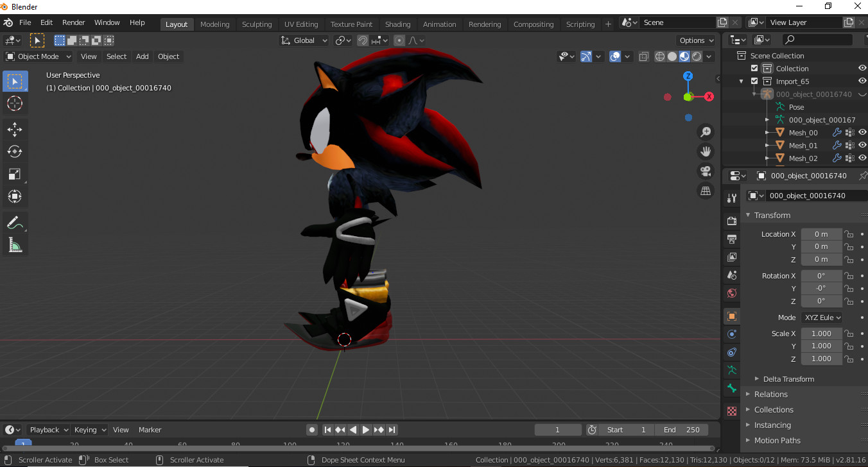Image resolution: width=868 pixels, height=467 pixels.
Task: Open the Render menu
Action: (x=73, y=22)
